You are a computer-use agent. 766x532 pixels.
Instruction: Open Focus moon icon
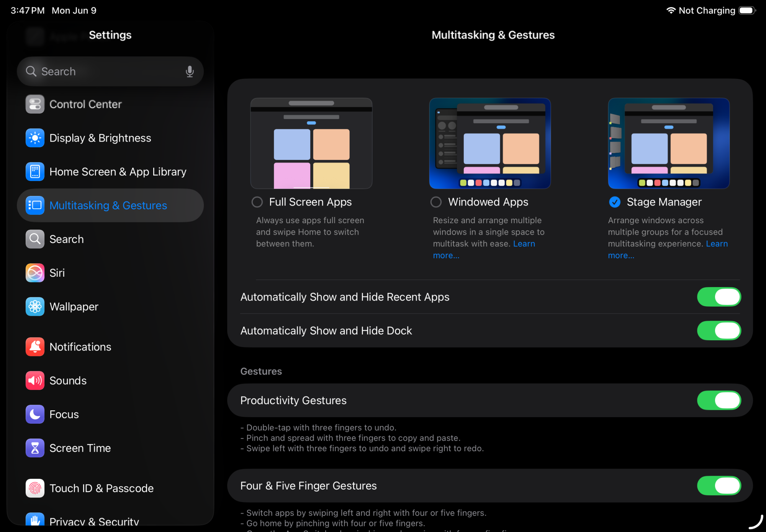pos(35,414)
